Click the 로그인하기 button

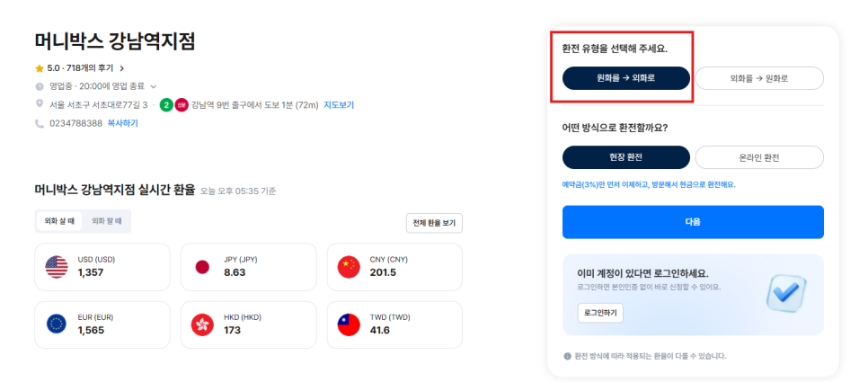tap(600, 313)
